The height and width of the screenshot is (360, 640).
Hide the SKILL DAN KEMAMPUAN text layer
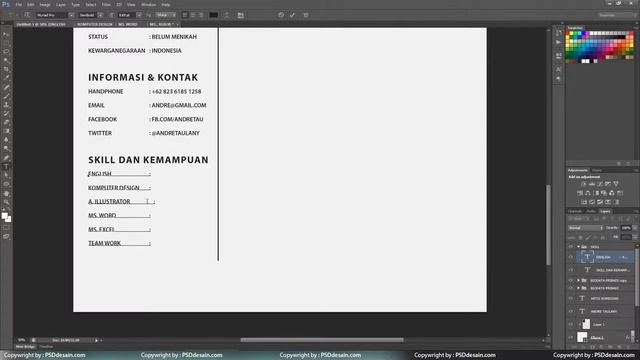point(571,270)
